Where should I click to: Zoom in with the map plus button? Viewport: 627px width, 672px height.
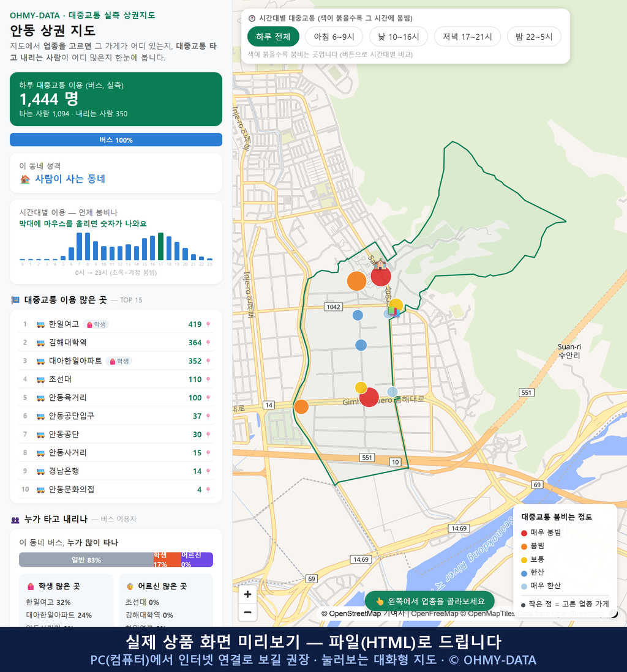pyautogui.click(x=247, y=594)
